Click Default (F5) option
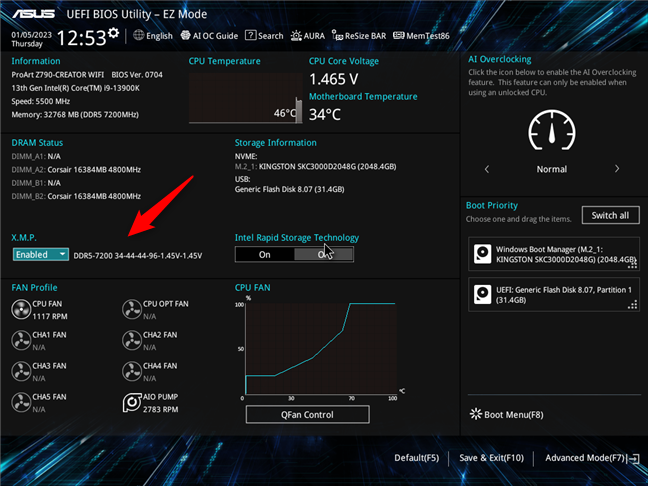 point(417,458)
